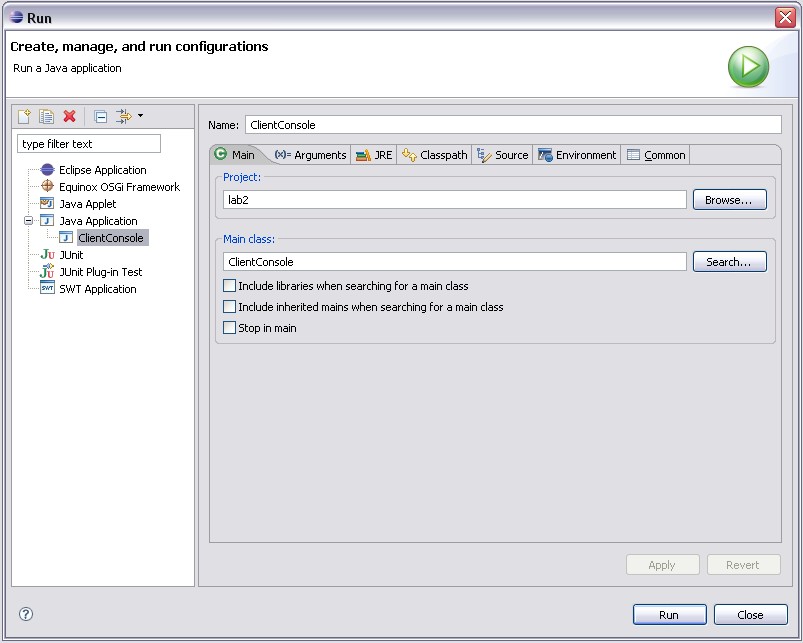Screen dimensions: 803x643
Task: Enable the Stop in main checkbox
Action: 230,328
